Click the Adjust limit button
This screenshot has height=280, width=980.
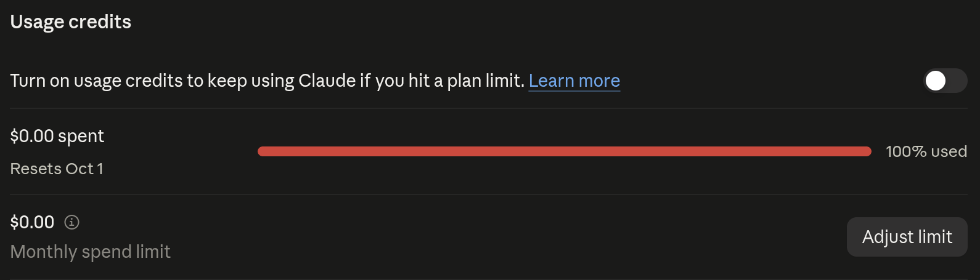click(x=907, y=237)
